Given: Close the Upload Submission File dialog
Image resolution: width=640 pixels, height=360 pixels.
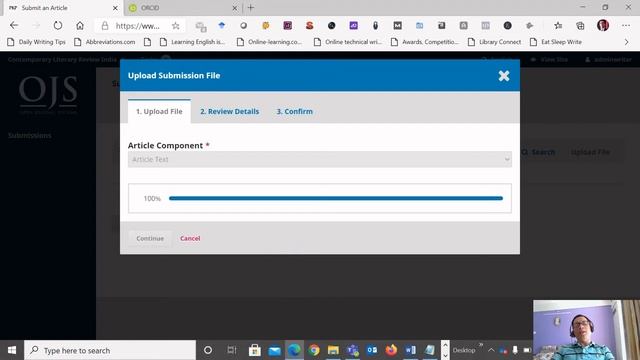Looking at the screenshot, I should pyautogui.click(x=504, y=76).
